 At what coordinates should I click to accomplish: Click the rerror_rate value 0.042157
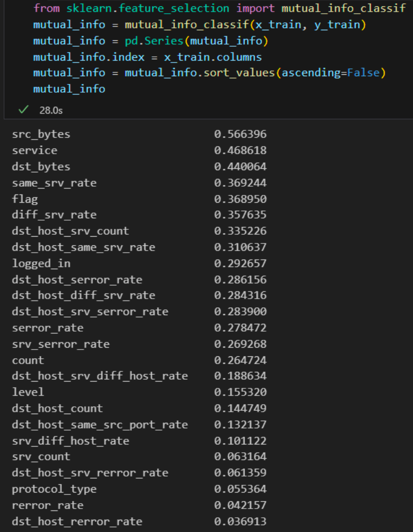[x=240, y=505]
